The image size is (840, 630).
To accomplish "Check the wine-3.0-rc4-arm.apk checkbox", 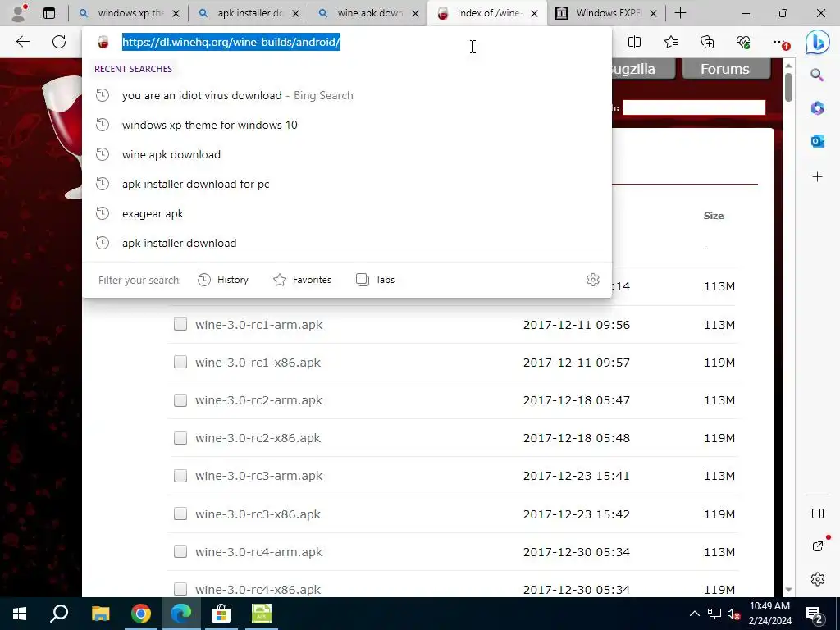I will [x=180, y=551].
